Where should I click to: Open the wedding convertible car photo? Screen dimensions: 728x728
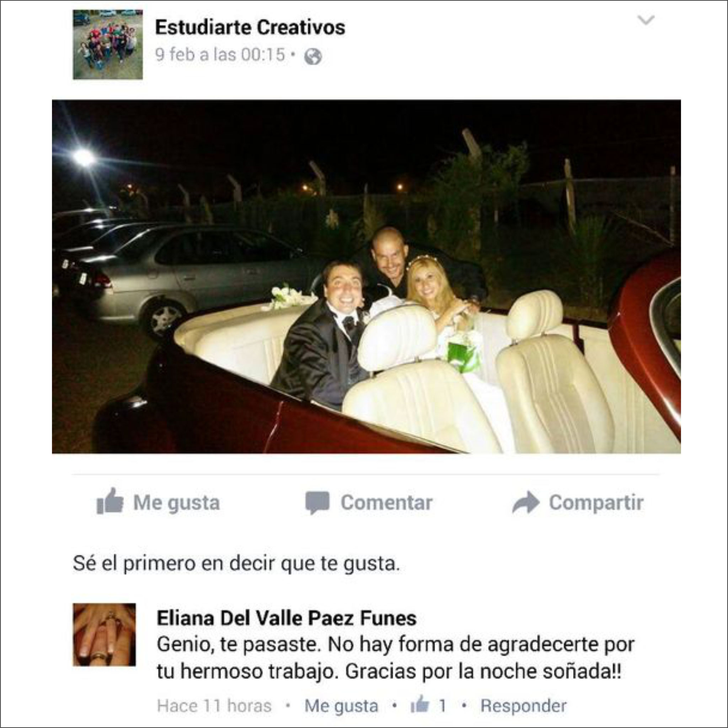pos(366,276)
